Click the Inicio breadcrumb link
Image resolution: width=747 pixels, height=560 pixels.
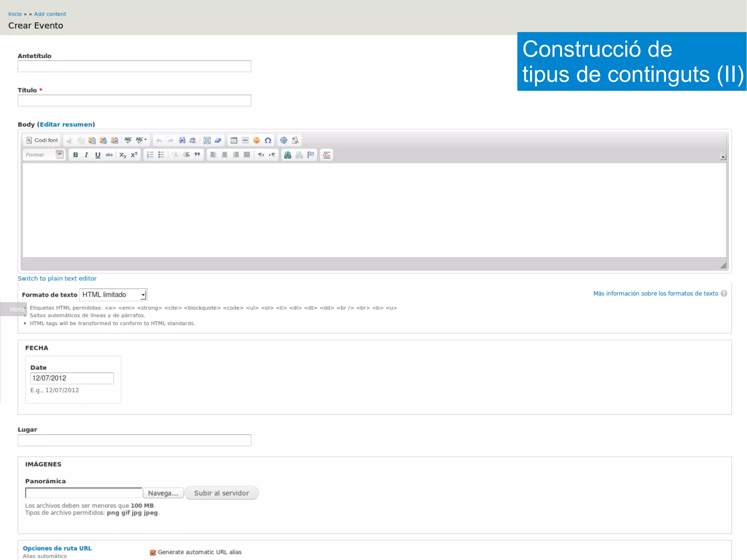pos(15,14)
